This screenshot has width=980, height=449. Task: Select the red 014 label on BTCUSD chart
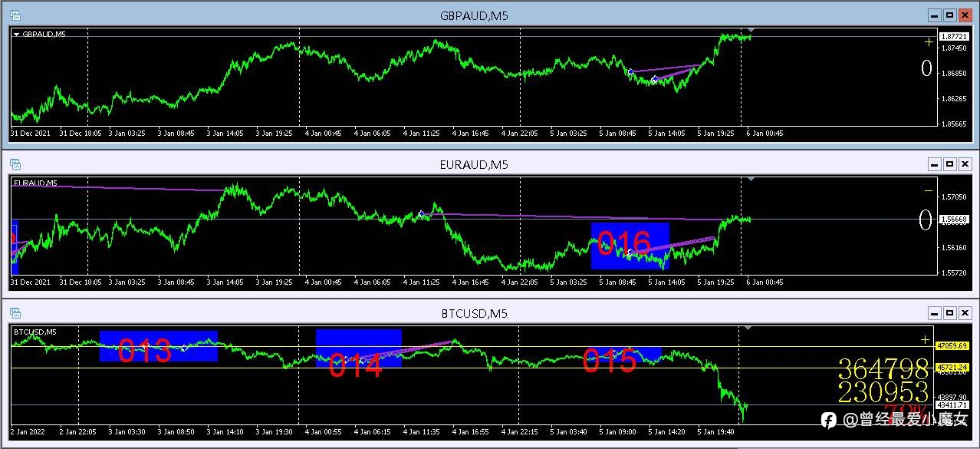tap(356, 365)
